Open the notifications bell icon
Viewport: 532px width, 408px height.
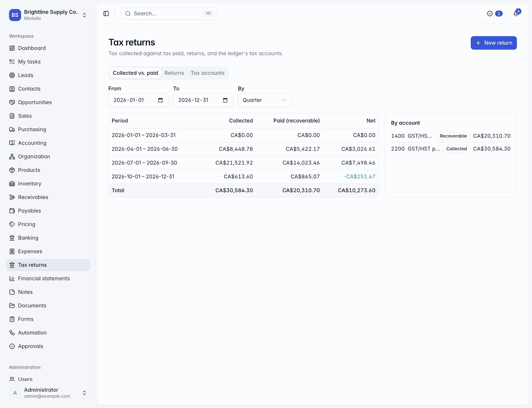516,13
